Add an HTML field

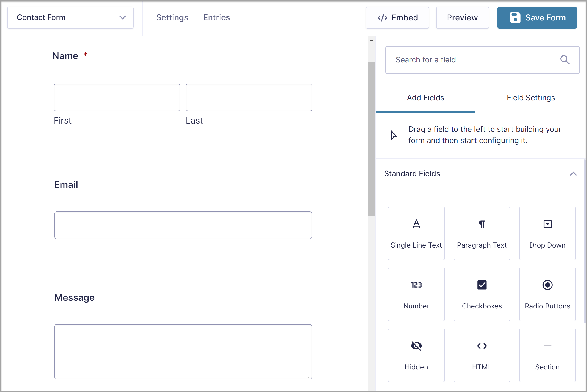pyautogui.click(x=482, y=355)
